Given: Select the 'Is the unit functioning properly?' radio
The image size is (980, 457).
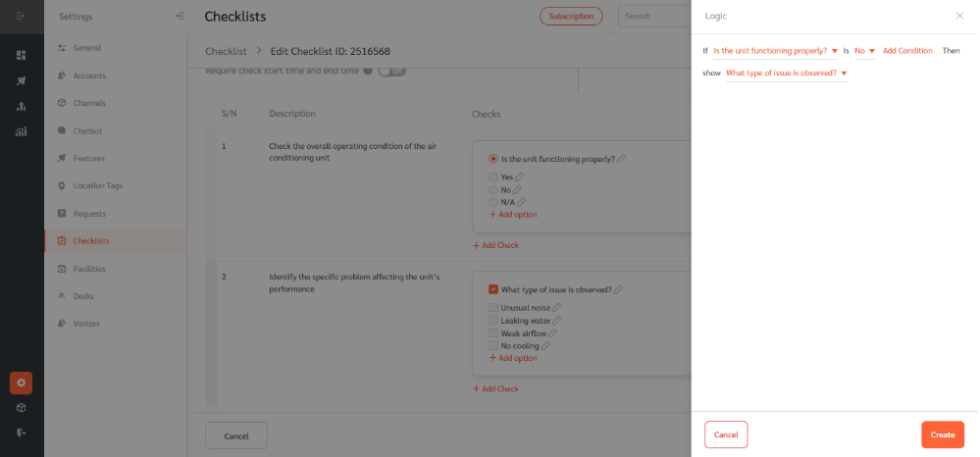Looking at the screenshot, I should 493,159.
